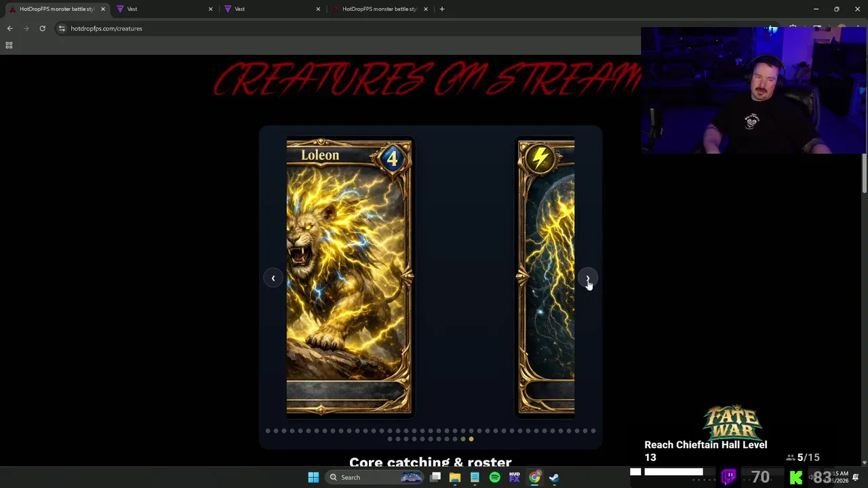View site information icon in the address bar
The width and height of the screenshot is (868, 488).
[x=62, y=28]
